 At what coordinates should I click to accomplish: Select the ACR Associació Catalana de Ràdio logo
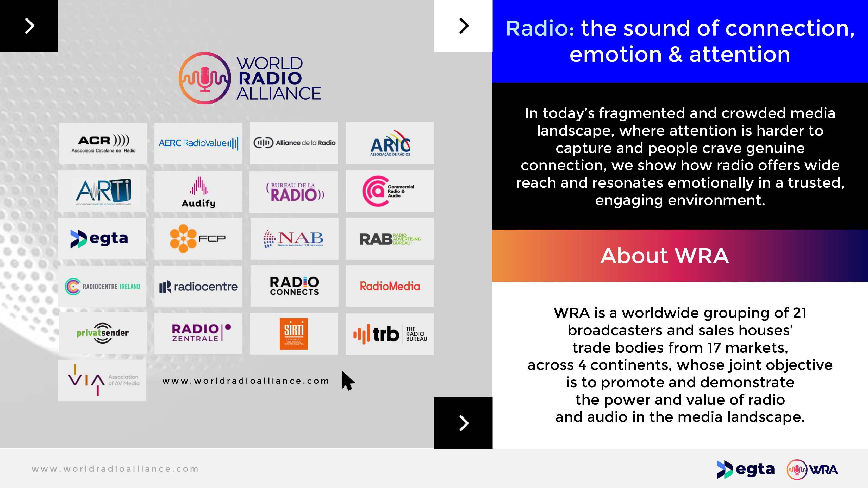tap(103, 144)
